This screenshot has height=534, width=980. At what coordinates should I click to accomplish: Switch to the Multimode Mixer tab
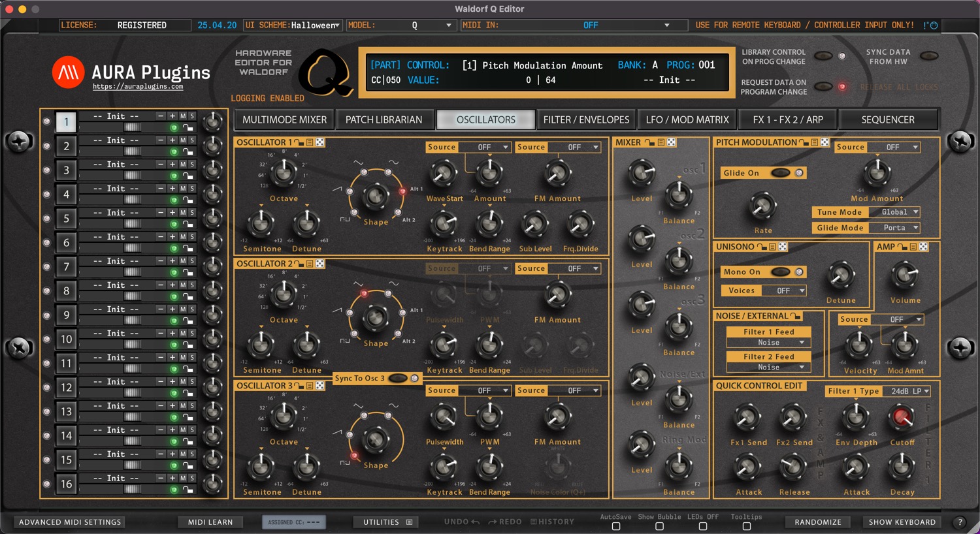tap(285, 120)
